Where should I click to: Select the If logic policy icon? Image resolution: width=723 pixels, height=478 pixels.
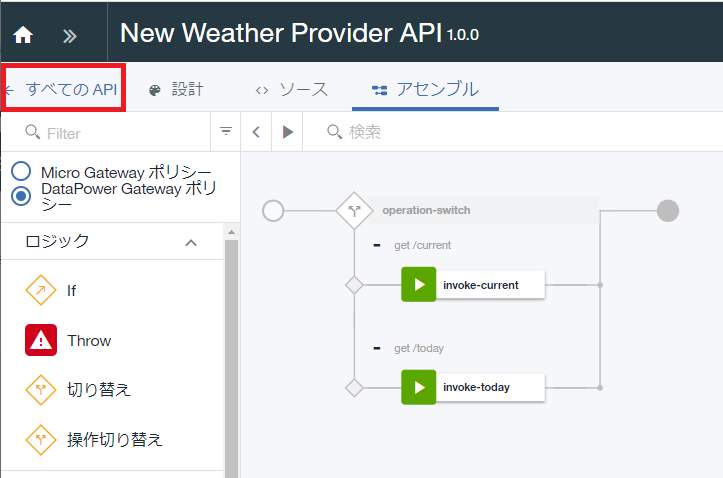click(41, 290)
